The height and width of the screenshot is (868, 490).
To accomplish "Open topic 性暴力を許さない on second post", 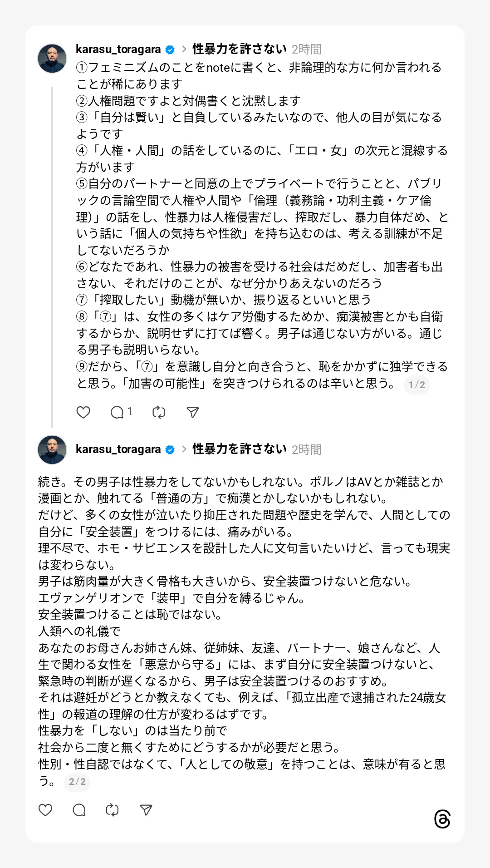I will click(240, 449).
